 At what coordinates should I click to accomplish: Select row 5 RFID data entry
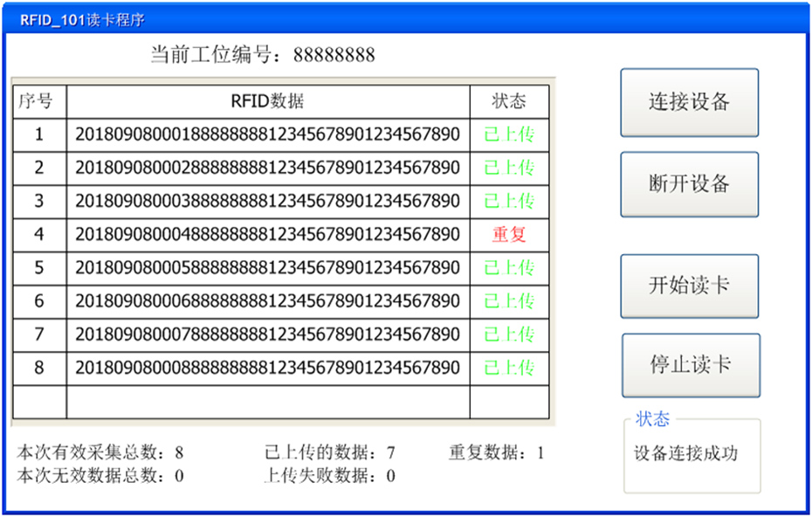(267, 267)
